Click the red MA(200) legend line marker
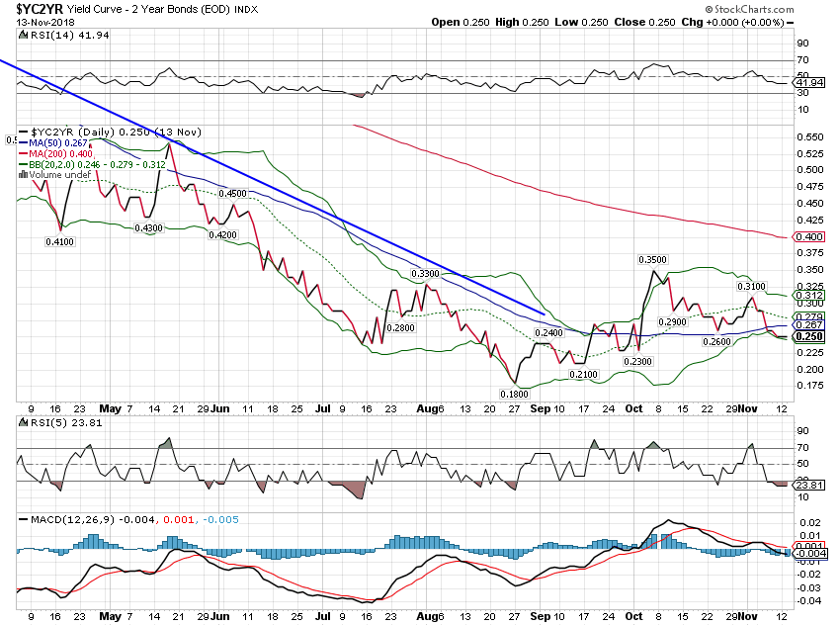This screenshot has width=840, height=626. tap(24, 153)
